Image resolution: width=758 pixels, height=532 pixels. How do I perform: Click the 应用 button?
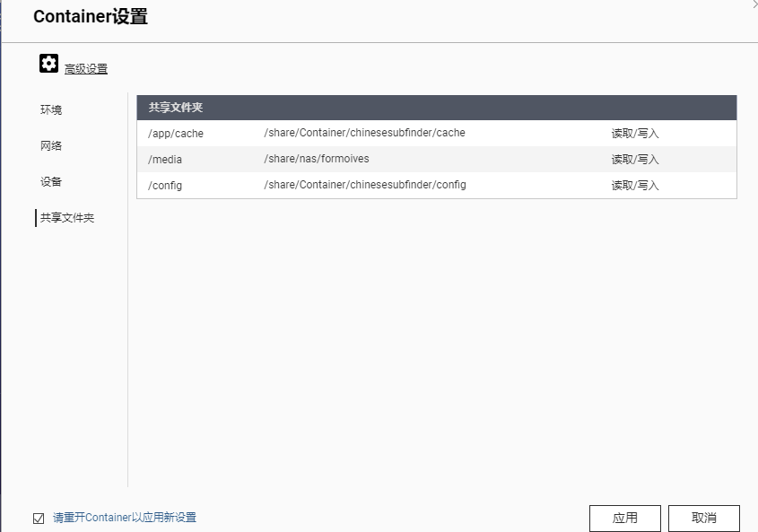click(625, 518)
